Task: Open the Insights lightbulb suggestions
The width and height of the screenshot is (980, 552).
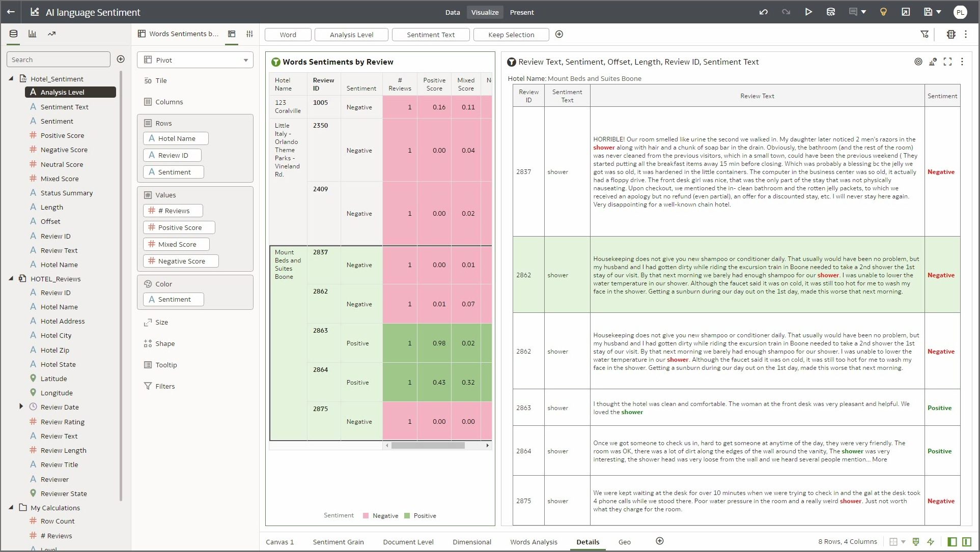Action: tap(884, 12)
